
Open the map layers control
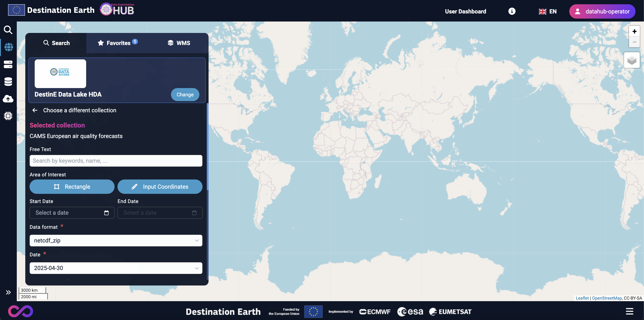click(632, 60)
